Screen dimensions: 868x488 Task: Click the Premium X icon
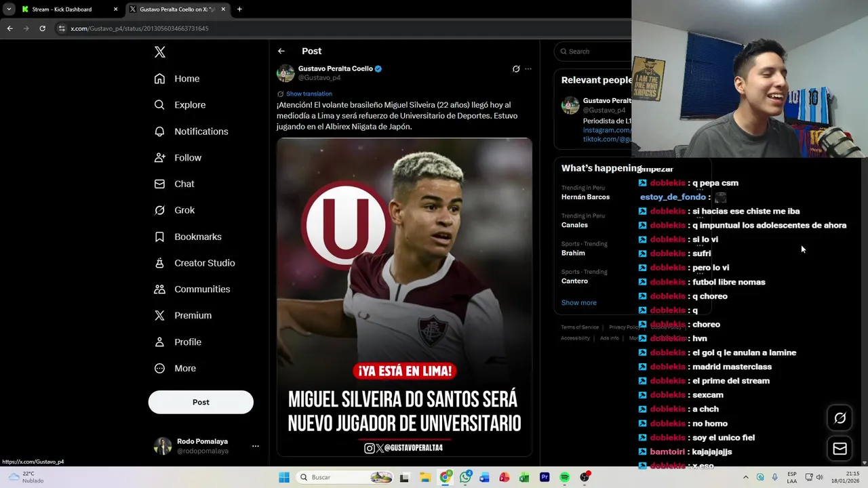click(x=159, y=315)
